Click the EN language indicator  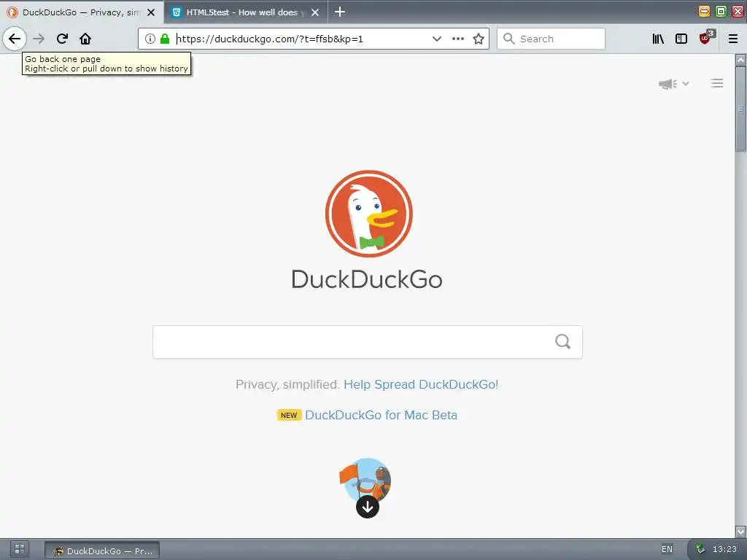click(x=667, y=549)
